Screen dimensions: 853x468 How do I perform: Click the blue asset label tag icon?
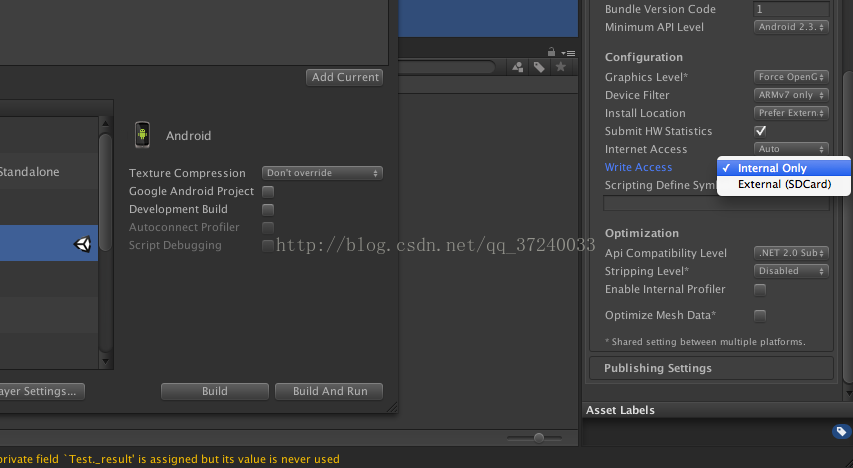tap(841, 432)
